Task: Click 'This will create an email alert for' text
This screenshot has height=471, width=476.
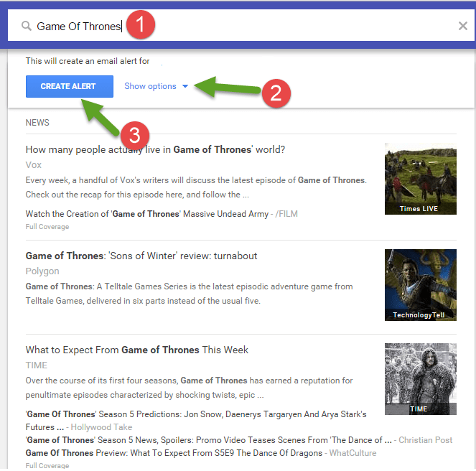Action: coord(88,61)
